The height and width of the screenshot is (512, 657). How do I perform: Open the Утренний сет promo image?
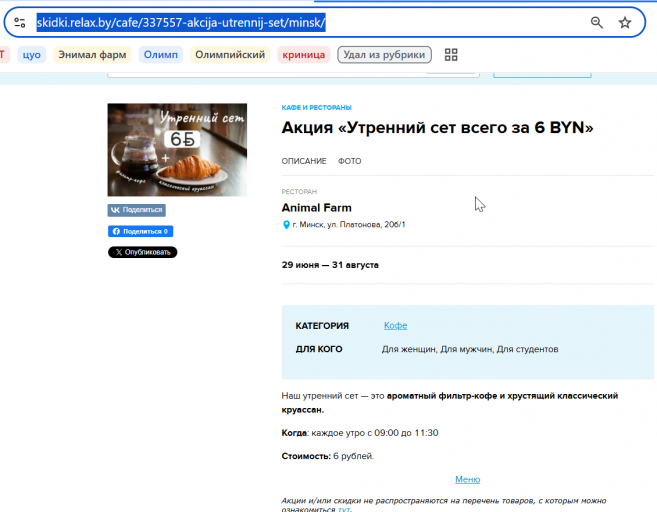coord(177,150)
